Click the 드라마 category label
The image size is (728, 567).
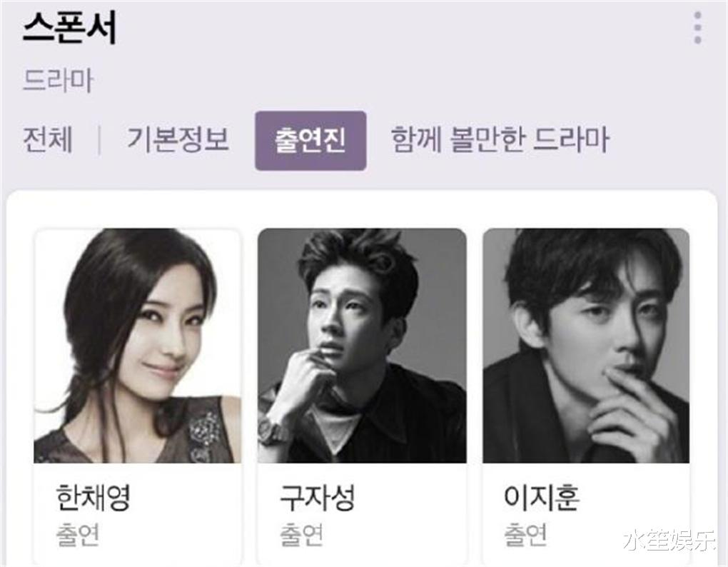click(58, 80)
